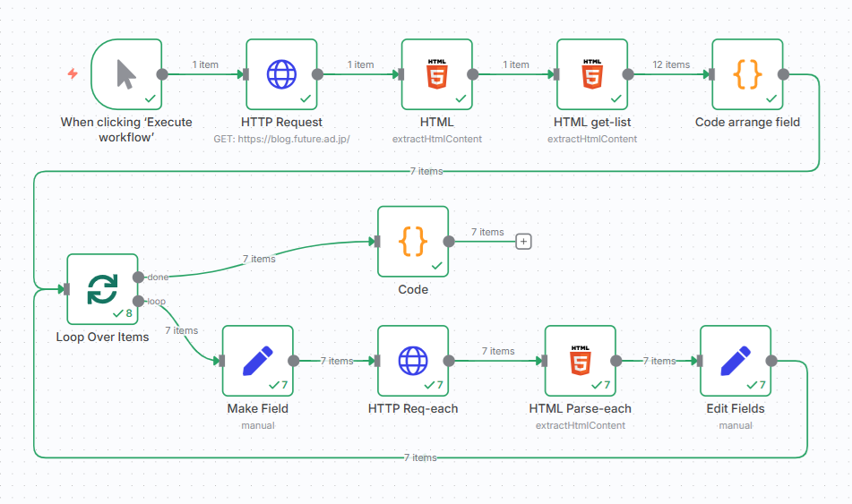Viewport: 852px width, 504px height.
Task: Click the '12 items' connection label
Action: [671, 64]
